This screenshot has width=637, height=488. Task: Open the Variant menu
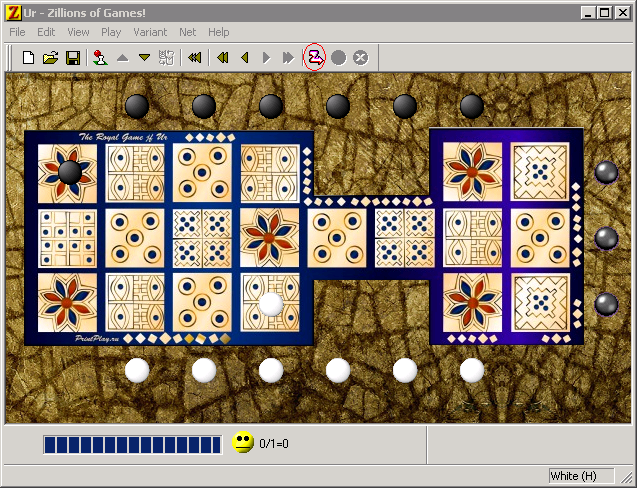[x=150, y=32]
